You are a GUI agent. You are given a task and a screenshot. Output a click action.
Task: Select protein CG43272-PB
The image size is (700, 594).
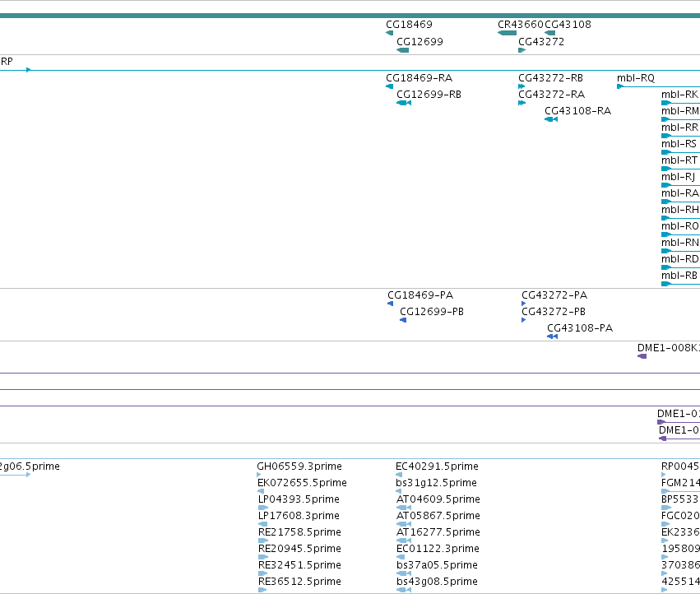554,312
